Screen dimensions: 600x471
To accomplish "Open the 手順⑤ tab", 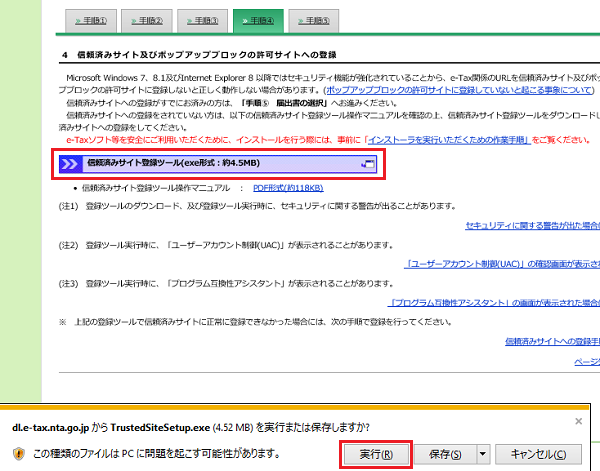I will point(313,20).
